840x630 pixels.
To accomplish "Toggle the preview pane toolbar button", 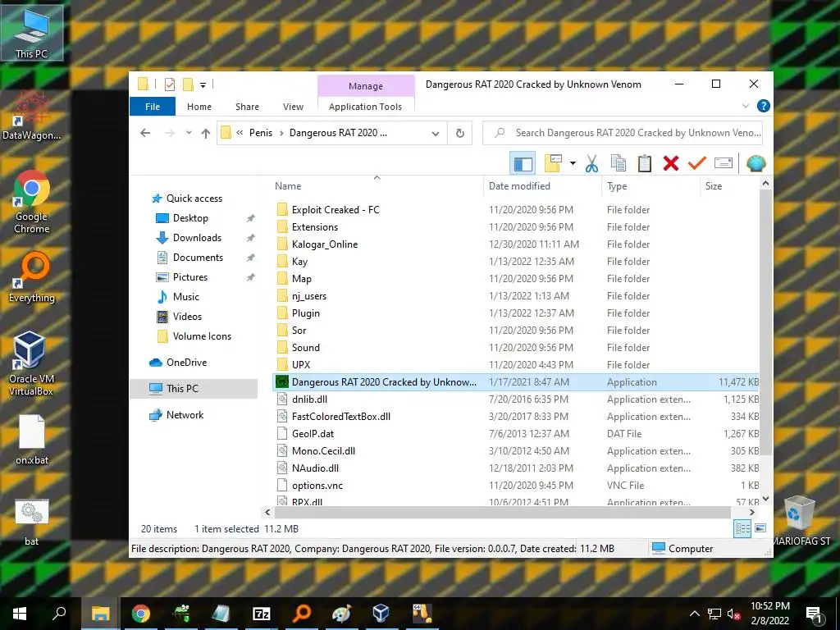I will tap(523, 163).
